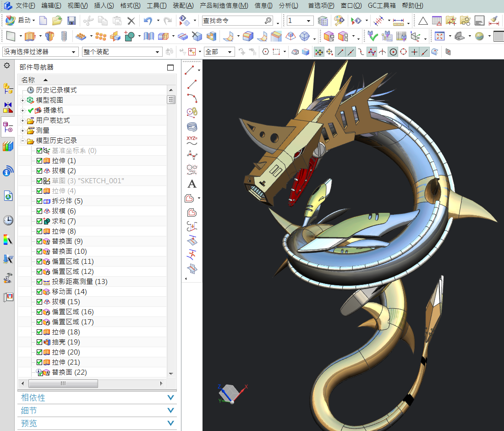Click the Measure distance ruler icon
The height and width of the screenshot is (431, 504).
click(398, 22)
